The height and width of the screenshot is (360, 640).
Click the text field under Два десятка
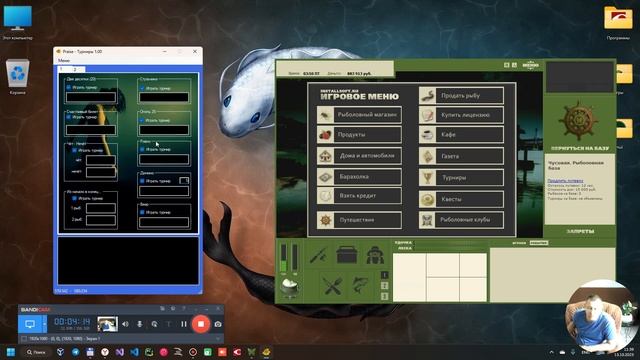91,97
